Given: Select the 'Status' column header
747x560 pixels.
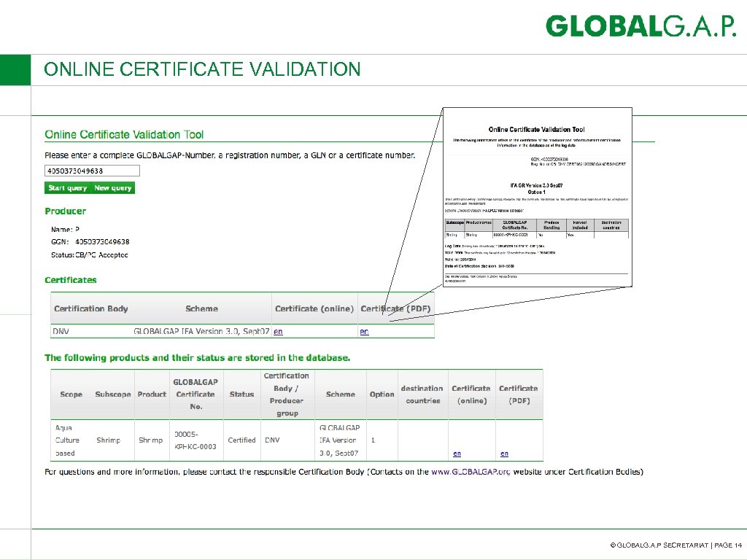Looking at the screenshot, I should [241, 394].
